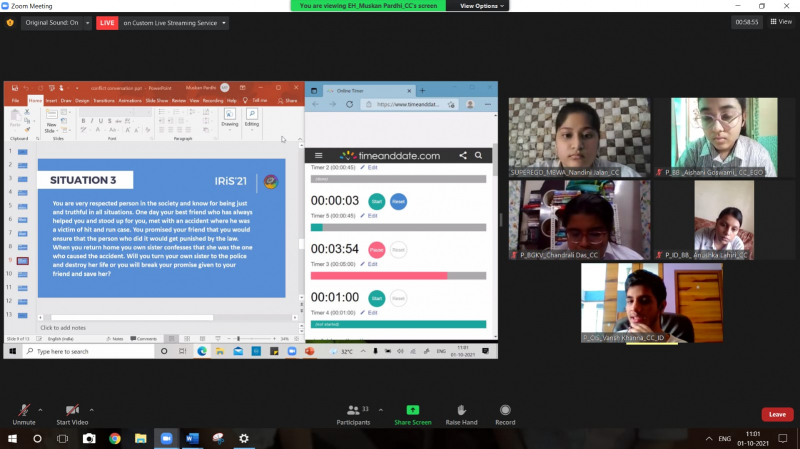Unmute the microphone in Zoom
The height and width of the screenshot is (449, 800).
[22, 411]
